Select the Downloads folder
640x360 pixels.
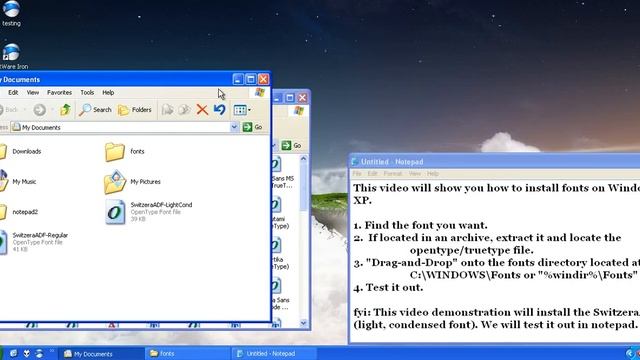pyautogui.click(x=20, y=151)
